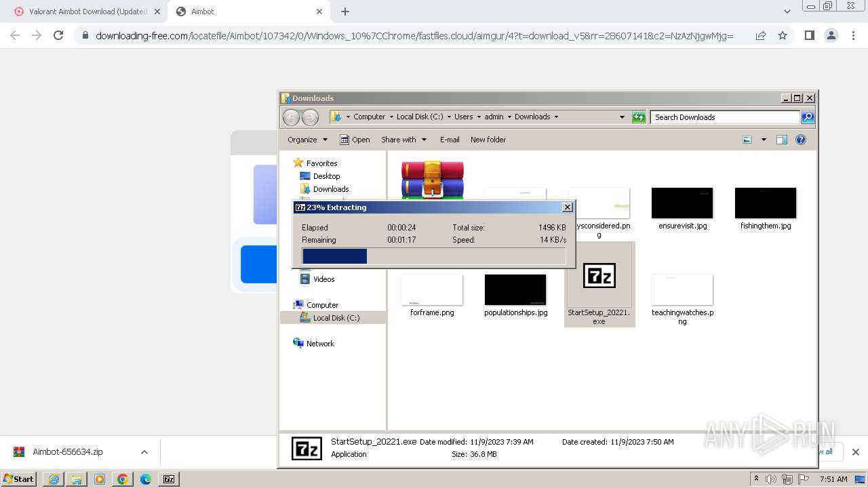The height and width of the screenshot is (488, 868).
Task: Click the explorer search magnifier button
Action: point(808,117)
